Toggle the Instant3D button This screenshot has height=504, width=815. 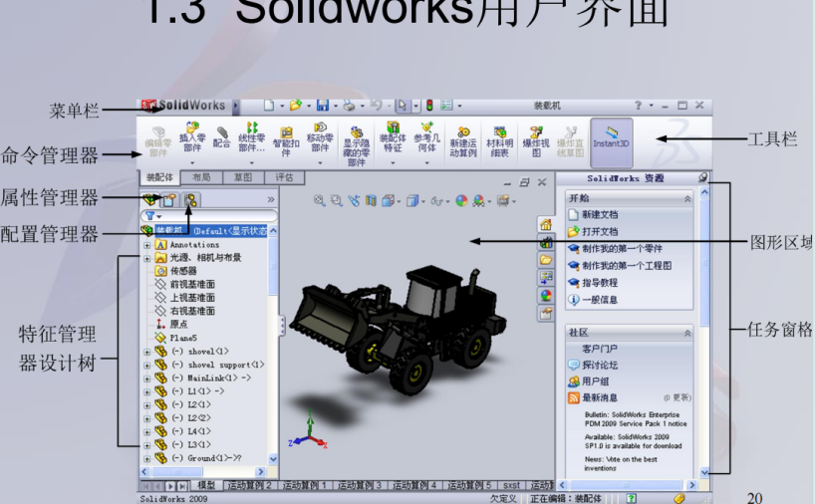612,141
